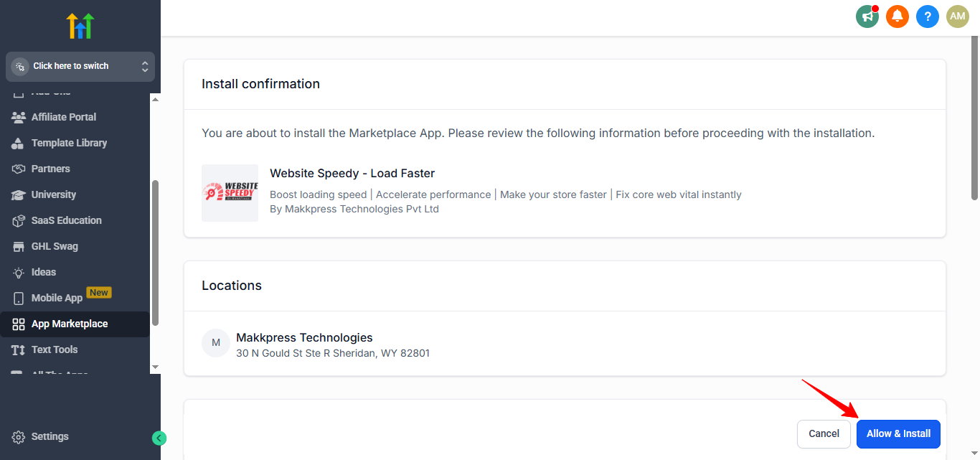Viewport: 980px width, 460px height.
Task: Click the New badge beside Mobile App
Action: [99, 293]
